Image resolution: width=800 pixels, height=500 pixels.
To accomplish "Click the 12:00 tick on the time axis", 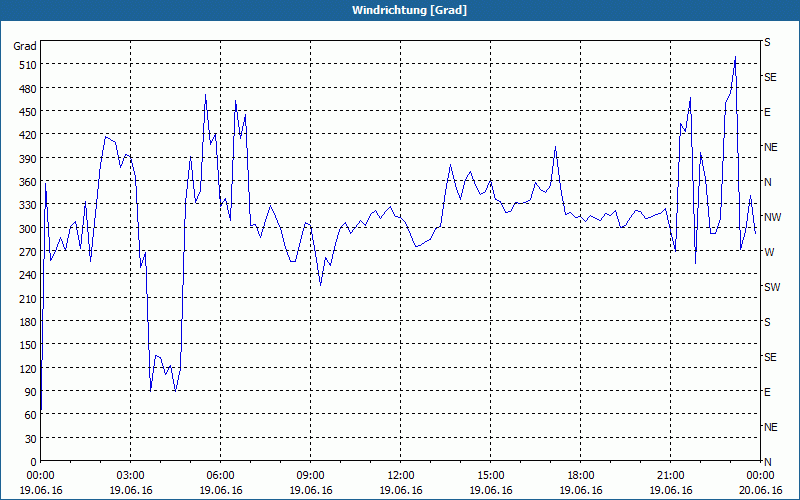I will click(x=401, y=476).
